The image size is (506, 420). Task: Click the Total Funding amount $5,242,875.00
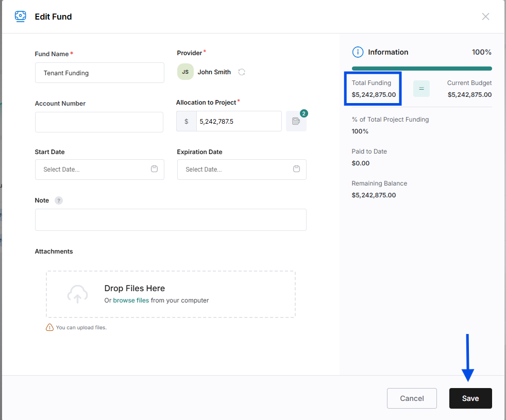pos(374,95)
